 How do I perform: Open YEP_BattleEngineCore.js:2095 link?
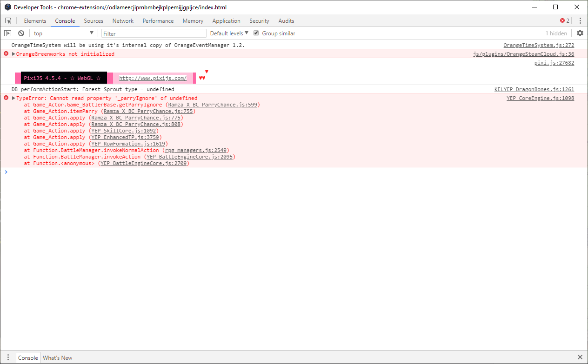pyautogui.click(x=189, y=157)
